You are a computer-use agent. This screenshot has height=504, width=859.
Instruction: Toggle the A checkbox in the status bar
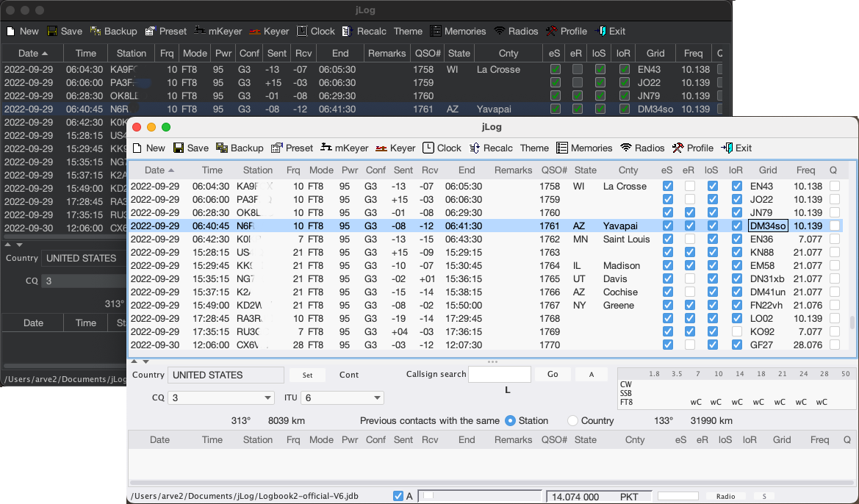[x=398, y=496]
